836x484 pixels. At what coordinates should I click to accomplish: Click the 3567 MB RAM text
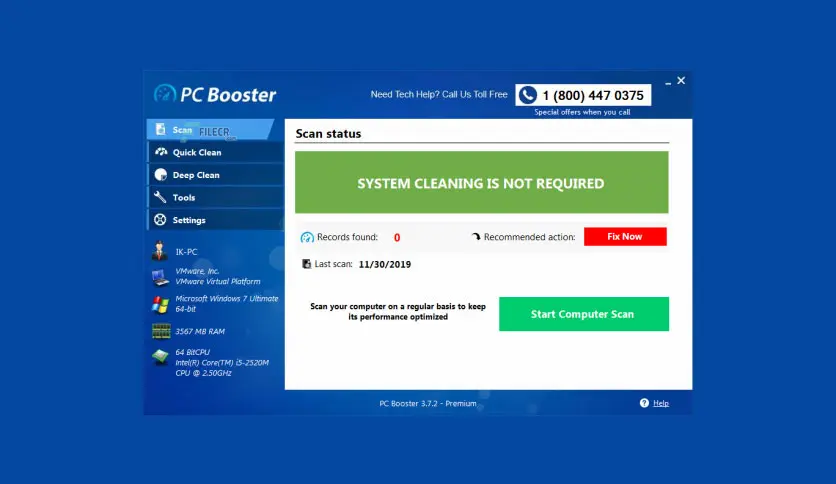200,332
